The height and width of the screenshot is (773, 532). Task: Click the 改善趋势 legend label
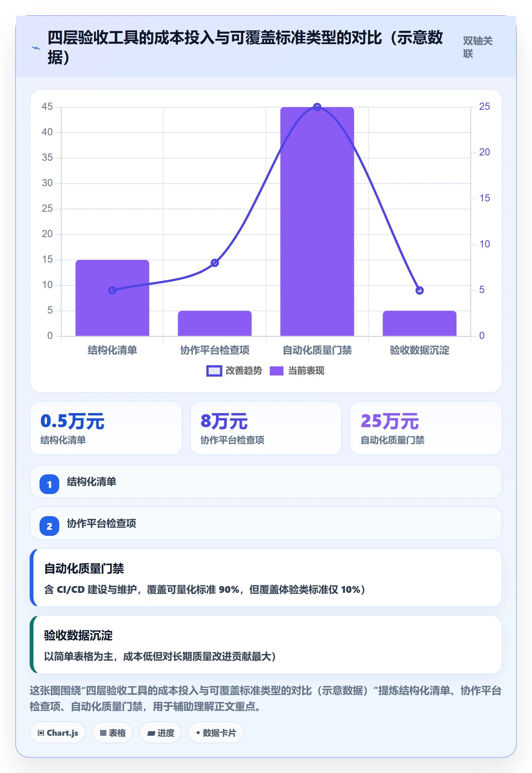[244, 371]
